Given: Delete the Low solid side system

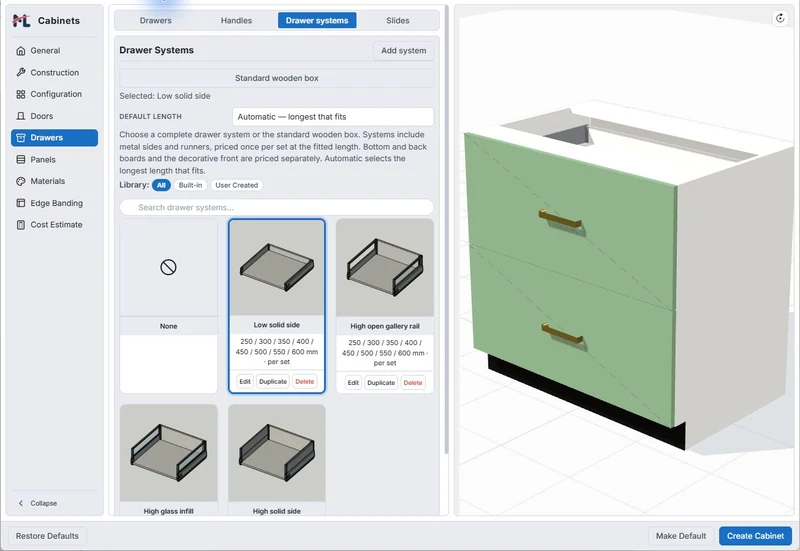Looking at the screenshot, I should click(x=305, y=382).
